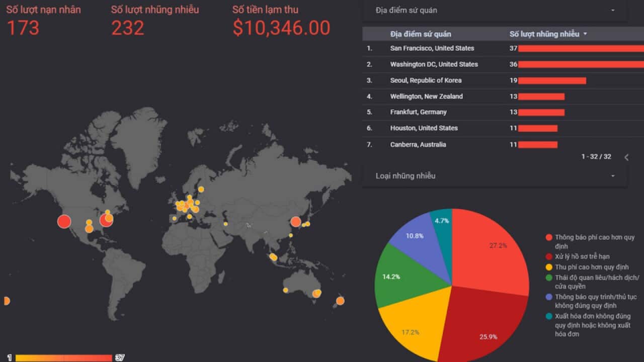Click the blue 10.8% pie slice
Image resolution: width=644 pixels, height=362 pixels.
click(x=415, y=236)
